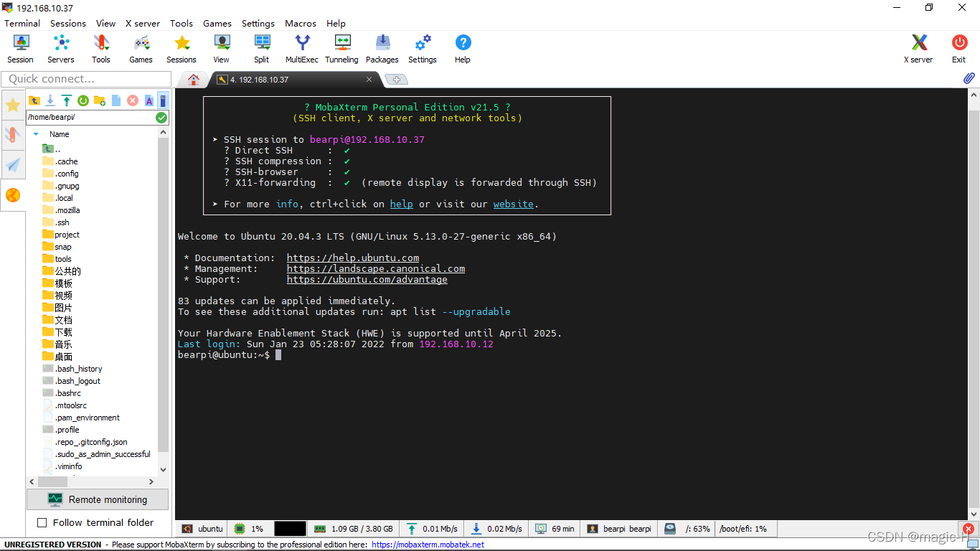Open the Macros menu
Viewport: 980px width, 551px height.
point(301,23)
